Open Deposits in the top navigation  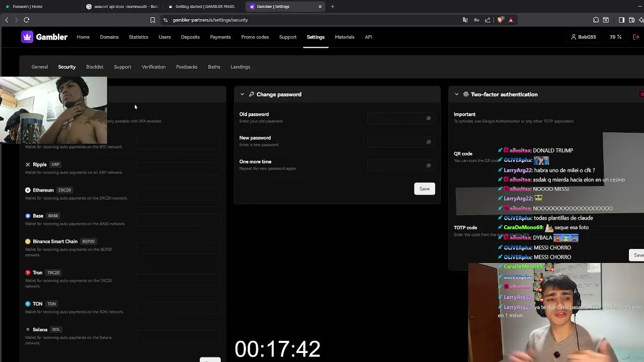(x=190, y=37)
